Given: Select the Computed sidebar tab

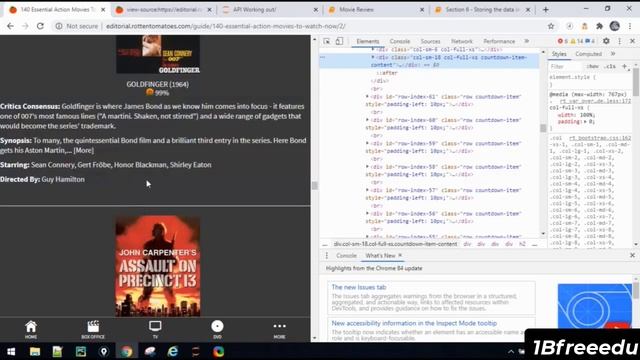Looking at the screenshot, I should tap(588, 54).
